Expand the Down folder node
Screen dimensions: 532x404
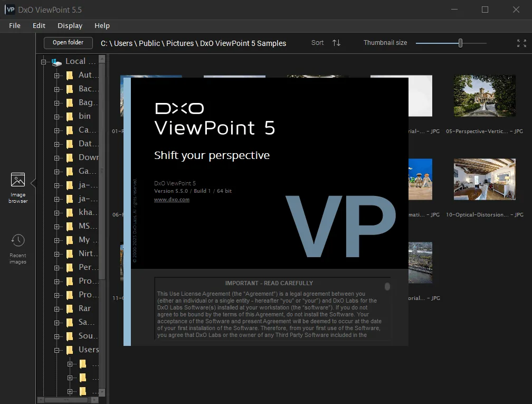[56, 158]
